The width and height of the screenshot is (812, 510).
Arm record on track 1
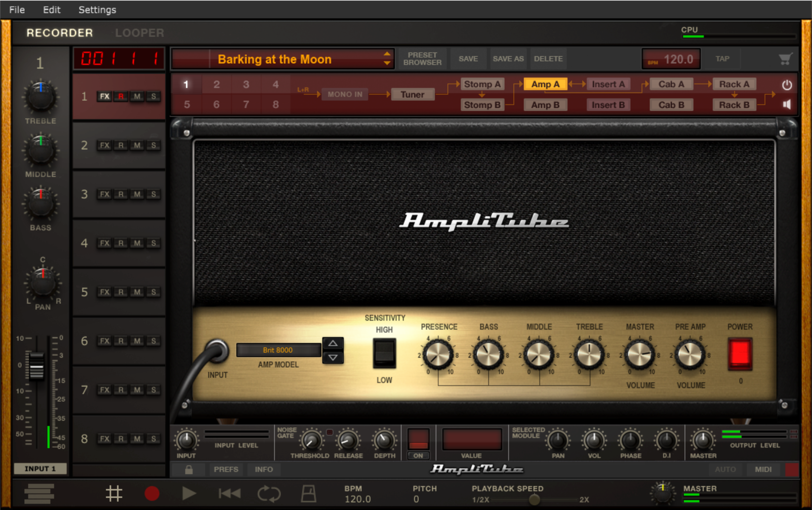coord(121,96)
